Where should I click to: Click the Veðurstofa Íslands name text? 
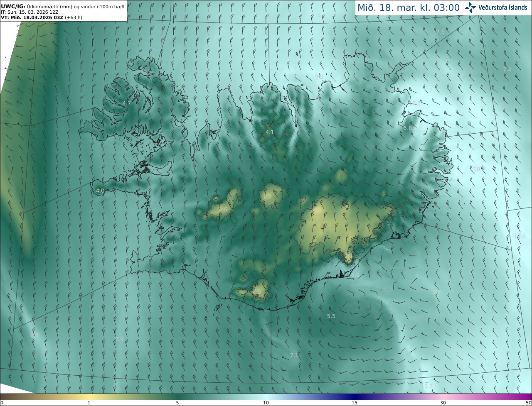(503, 7)
